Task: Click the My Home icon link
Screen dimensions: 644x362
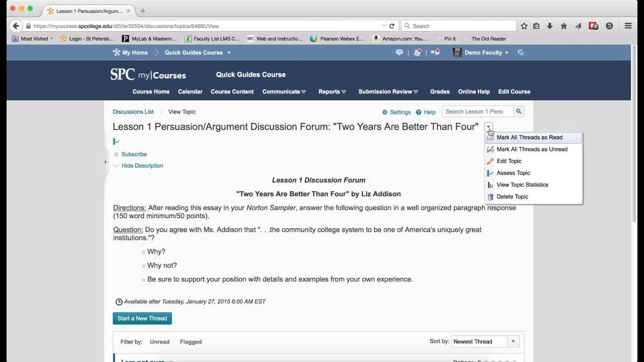Action: click(x=116, y=52)
